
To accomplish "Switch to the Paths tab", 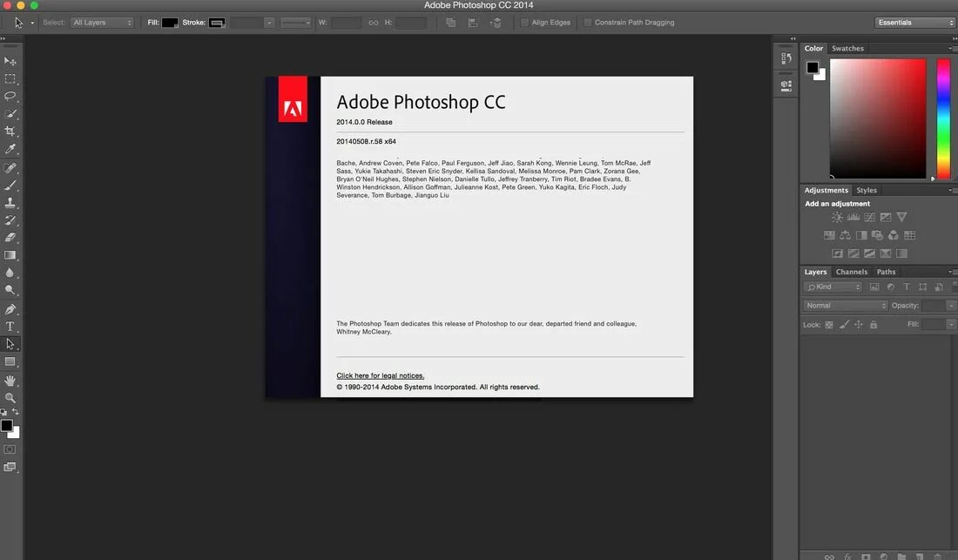I will 886,273.
